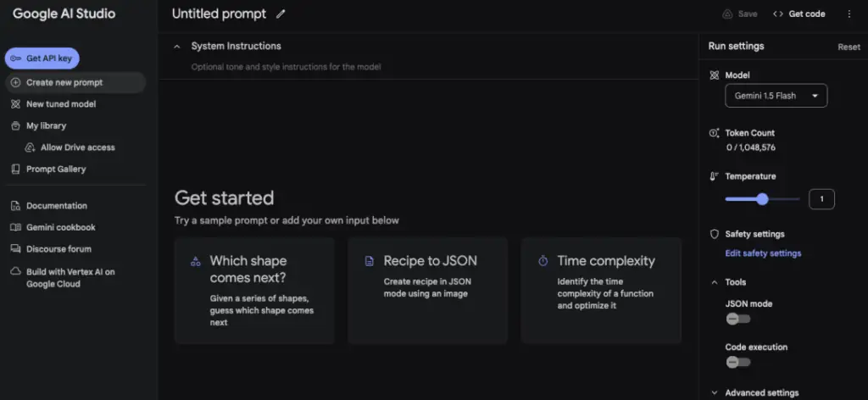
Task: Open the Edit safety settings link
Action: click(x=763, y=253)
